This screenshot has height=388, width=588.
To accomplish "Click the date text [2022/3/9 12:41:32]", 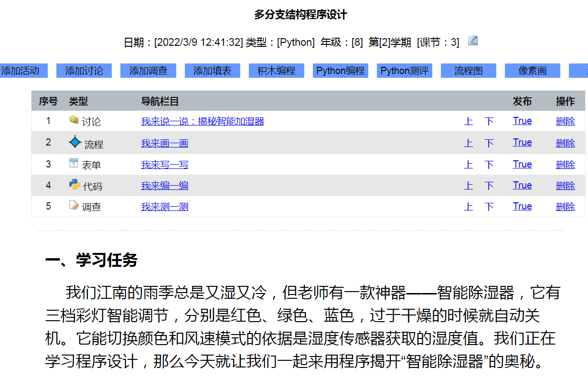I will point(199,42).
